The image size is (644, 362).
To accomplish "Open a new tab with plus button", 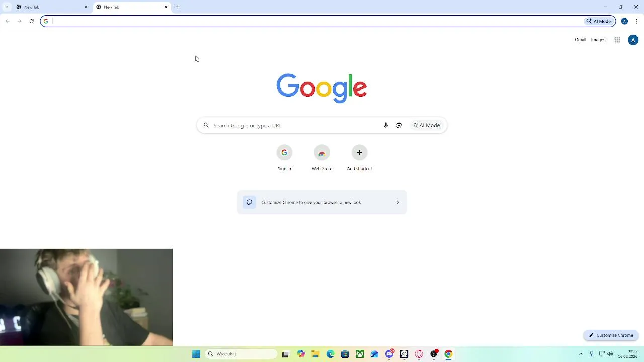I will [x=178, y=7].
